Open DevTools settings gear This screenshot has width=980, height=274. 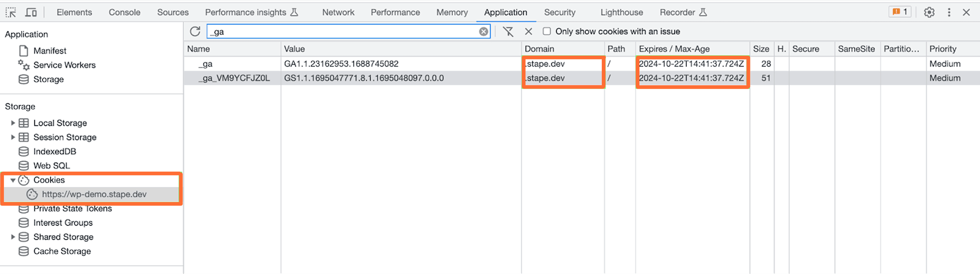click(929, 13)
